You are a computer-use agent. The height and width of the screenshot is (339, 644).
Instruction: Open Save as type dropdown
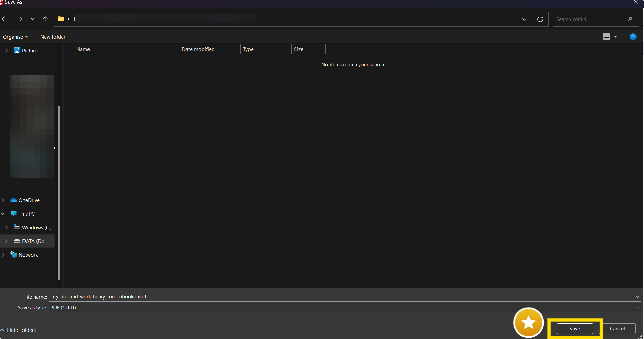pyautogui.click(x=345, y=308)
